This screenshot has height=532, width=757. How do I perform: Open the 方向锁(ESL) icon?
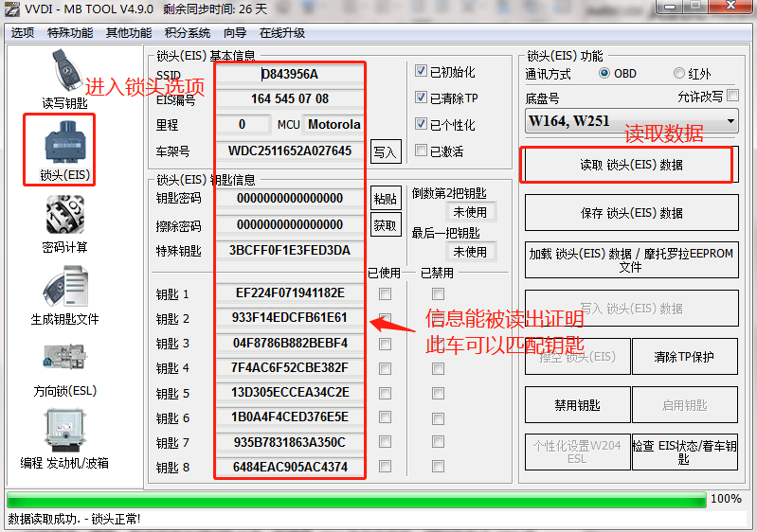click(64, 357)
